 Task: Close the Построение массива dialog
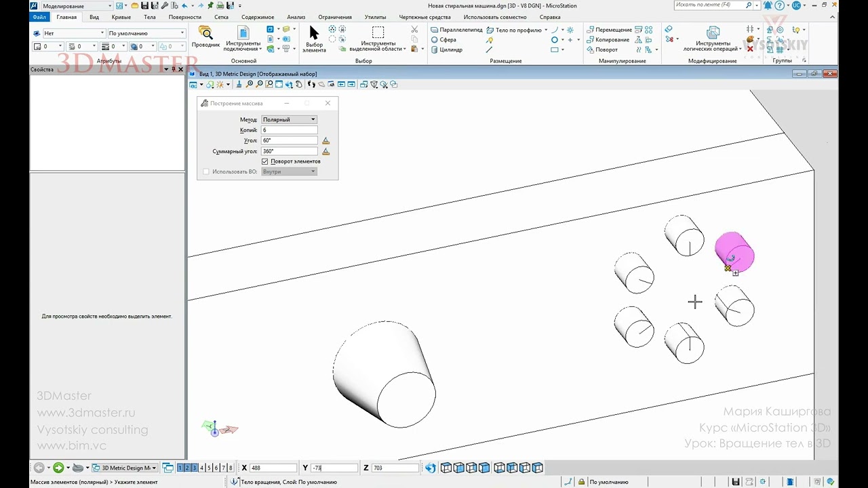tap(328, 103)
